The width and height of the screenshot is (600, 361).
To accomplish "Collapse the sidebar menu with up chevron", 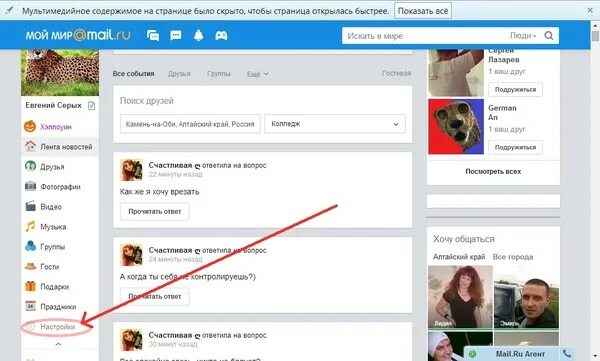I will coord(58,344).
